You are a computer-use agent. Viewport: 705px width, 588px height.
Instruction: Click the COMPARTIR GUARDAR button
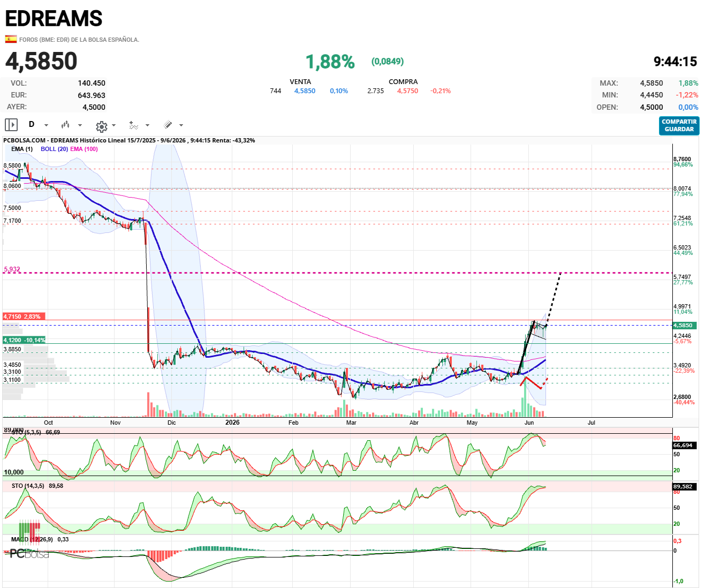coord(679,125)
